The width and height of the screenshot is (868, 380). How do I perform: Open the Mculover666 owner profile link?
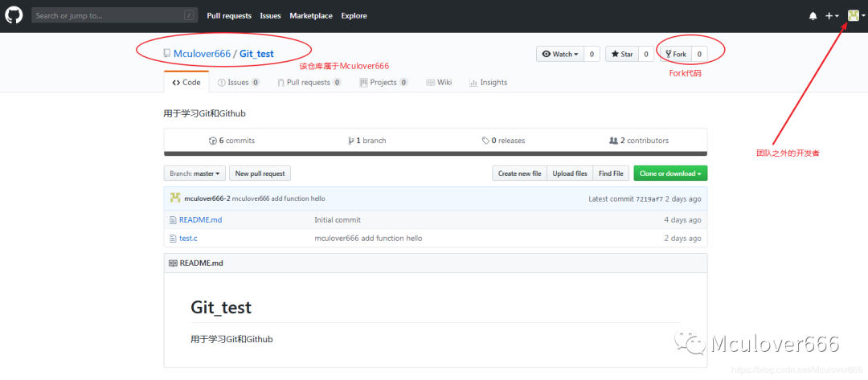pos(202,54)
